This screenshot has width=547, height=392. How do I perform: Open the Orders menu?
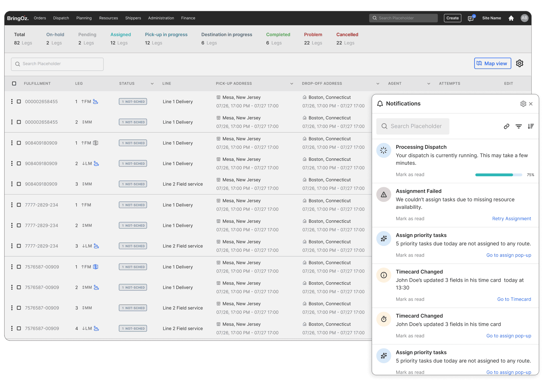coord(40,18)
